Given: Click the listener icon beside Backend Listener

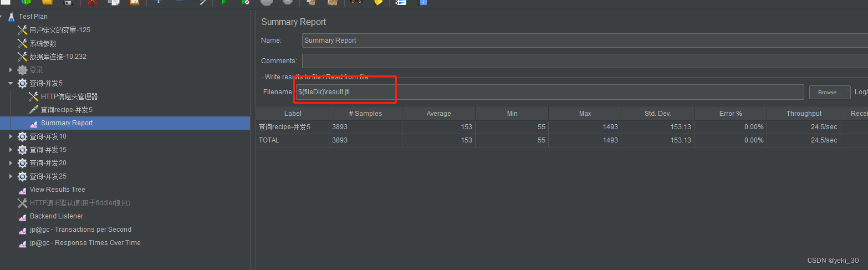Looking at the screenshot, I should pos(22,216).
